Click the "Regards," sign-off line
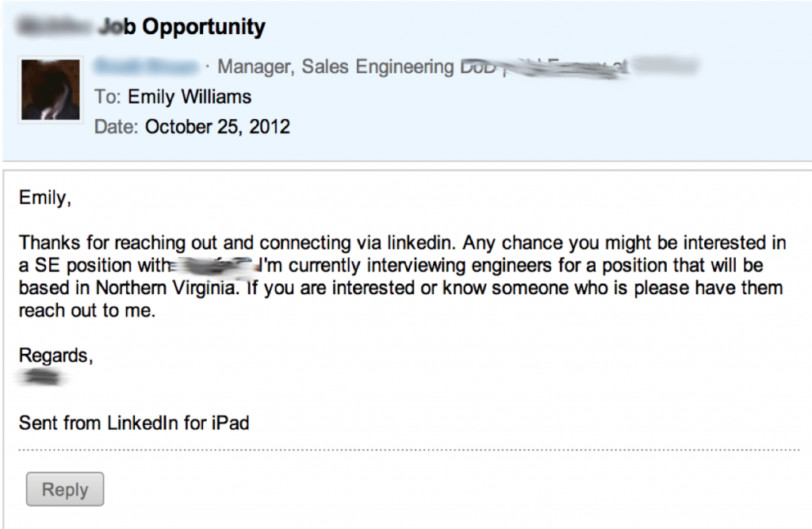Viewport: 812px width, 529px height. coord(56,355)
